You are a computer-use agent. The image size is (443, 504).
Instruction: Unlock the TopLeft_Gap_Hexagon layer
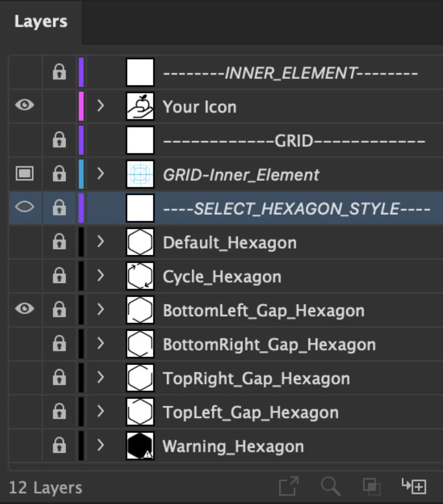pos(60,411)
